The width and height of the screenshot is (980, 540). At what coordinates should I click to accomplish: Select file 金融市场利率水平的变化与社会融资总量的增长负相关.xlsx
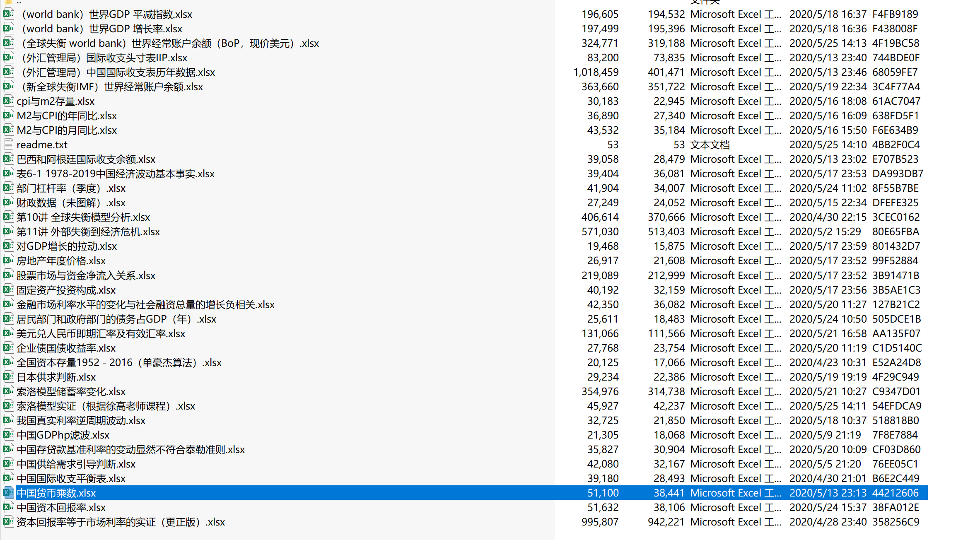[x=146, y=305]
